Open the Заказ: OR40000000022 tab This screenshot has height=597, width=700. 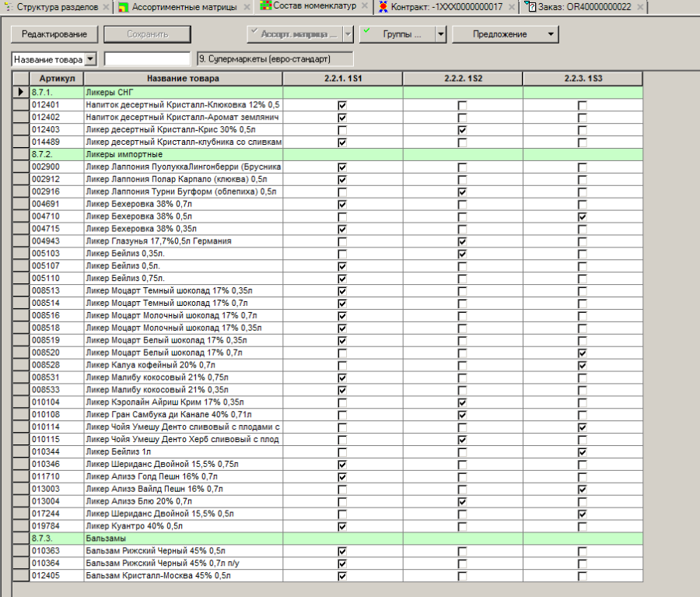pyautogui.click(x=584, y=7)
